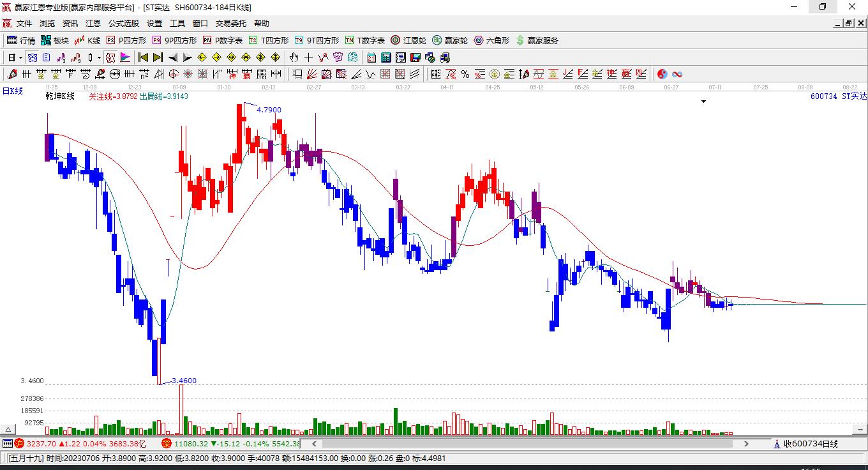Click the 六角形 hexagon icon
868x470 pixels.
click(479, 40)
